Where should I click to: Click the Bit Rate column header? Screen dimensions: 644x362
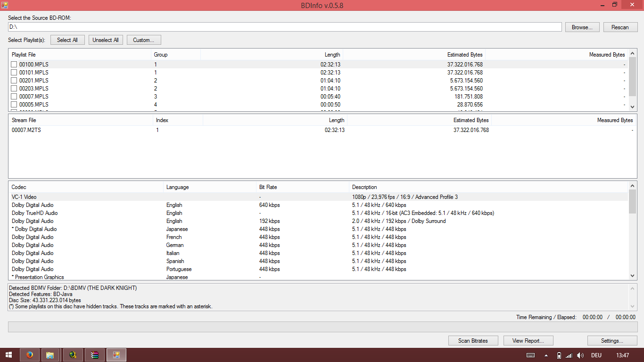point(303,187)
